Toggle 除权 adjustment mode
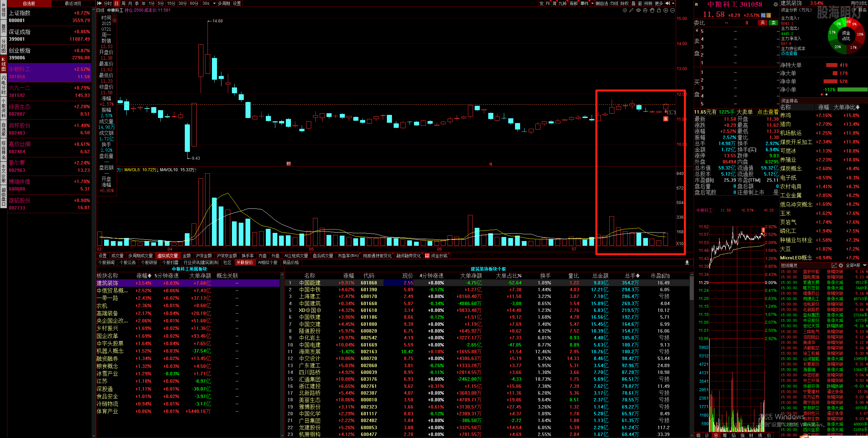The height and width of the screenshot is (438, 868). point(625,3)
